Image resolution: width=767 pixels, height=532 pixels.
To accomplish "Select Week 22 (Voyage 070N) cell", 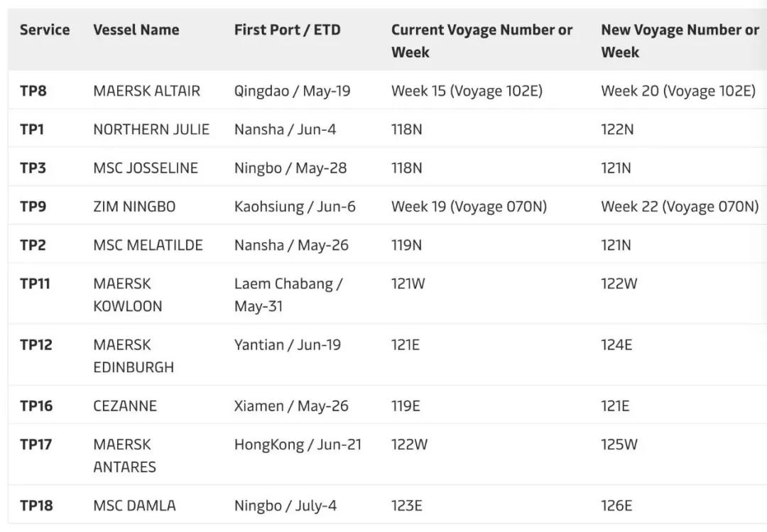I will [x=680, y=207].
